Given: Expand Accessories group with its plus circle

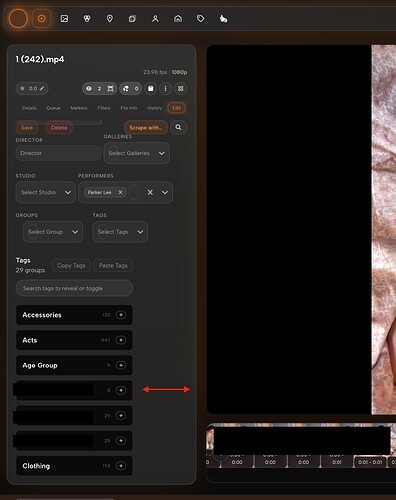Looking at the screenshot, I should tap(121, 315).
